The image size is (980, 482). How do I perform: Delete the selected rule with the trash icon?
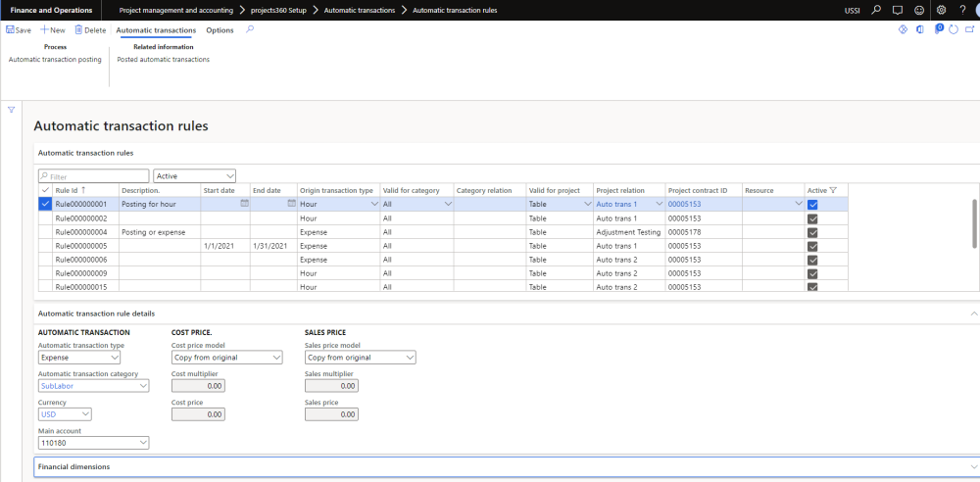tap(79, 30)
